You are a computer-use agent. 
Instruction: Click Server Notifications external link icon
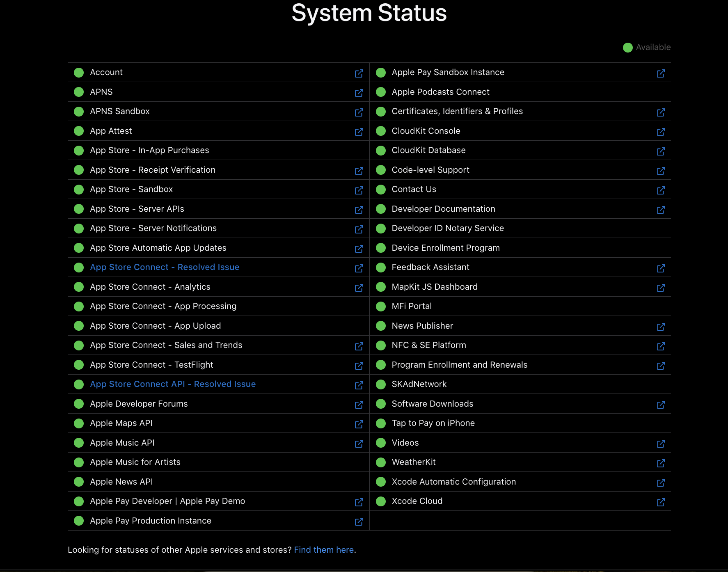(359, 229)
